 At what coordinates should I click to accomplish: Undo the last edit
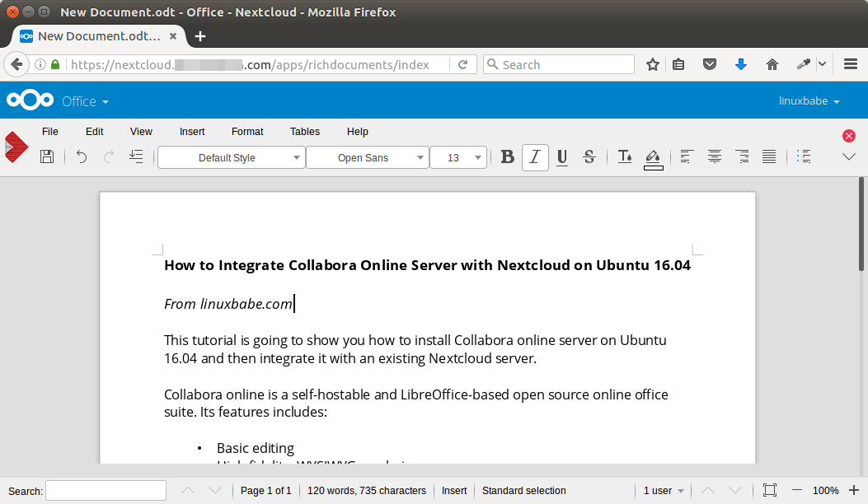click(x=81, y=156)
